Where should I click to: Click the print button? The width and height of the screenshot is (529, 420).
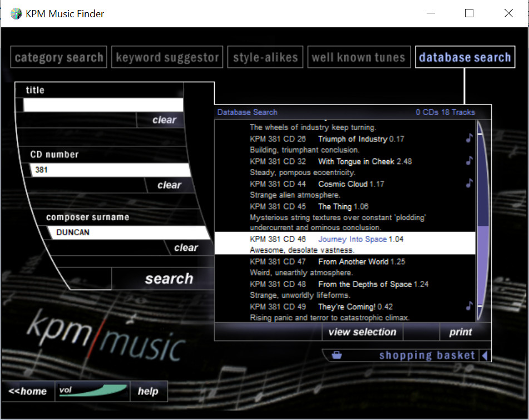click(x=461, y=332)
